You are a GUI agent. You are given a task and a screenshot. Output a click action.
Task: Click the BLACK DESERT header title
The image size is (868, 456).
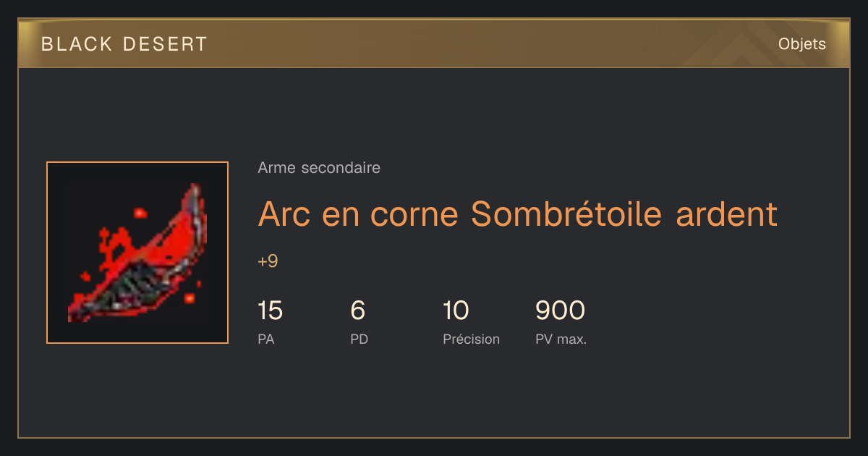124,44
